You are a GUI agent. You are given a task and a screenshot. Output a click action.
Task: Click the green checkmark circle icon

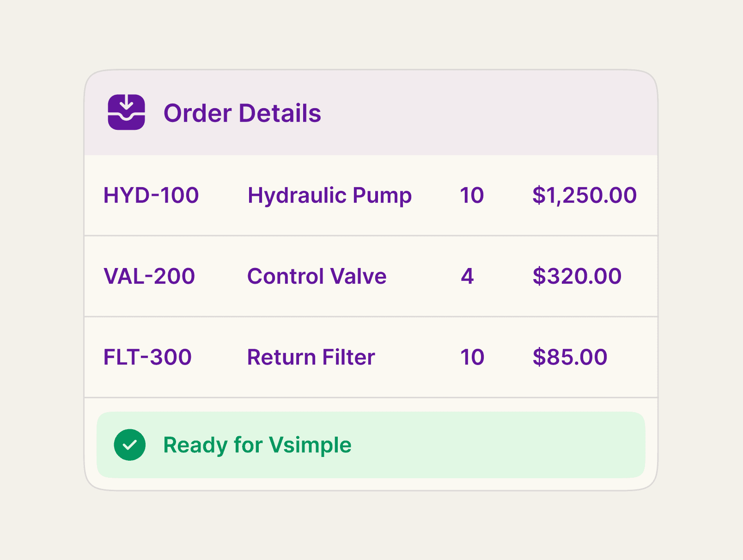130,445
